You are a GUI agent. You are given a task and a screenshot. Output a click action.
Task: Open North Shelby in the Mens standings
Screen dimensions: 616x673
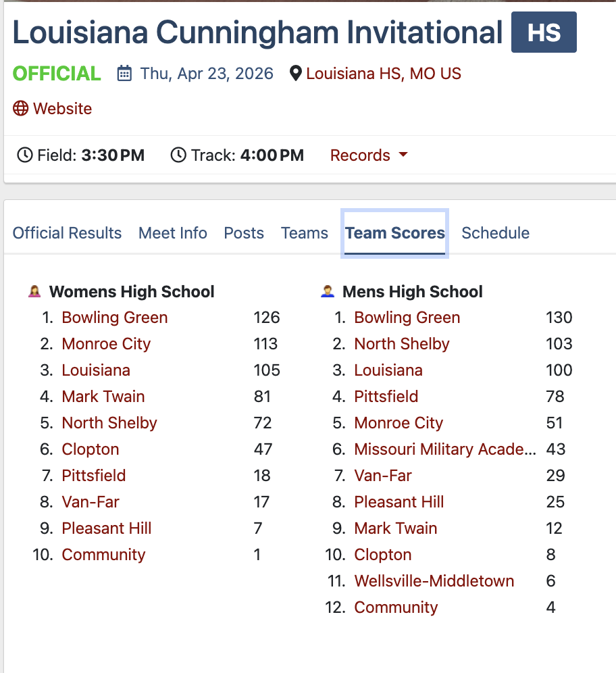point(402,344)
